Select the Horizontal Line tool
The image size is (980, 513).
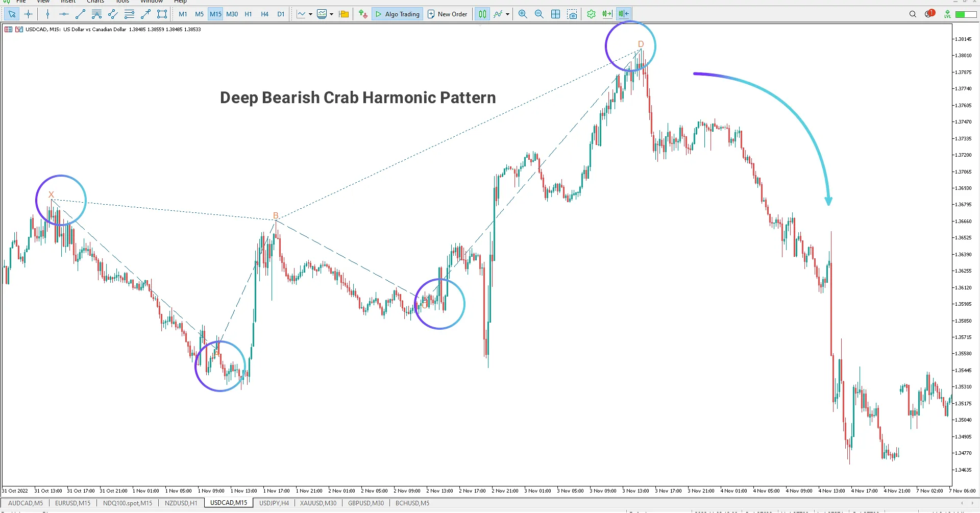click(63, 14)
